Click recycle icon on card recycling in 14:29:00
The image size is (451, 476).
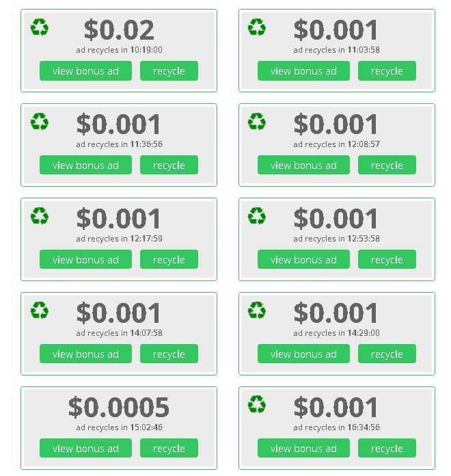256,310
